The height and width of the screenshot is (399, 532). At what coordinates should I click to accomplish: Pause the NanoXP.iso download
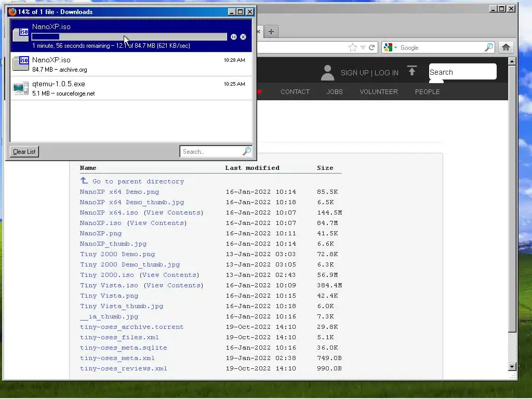click(233, 37)
